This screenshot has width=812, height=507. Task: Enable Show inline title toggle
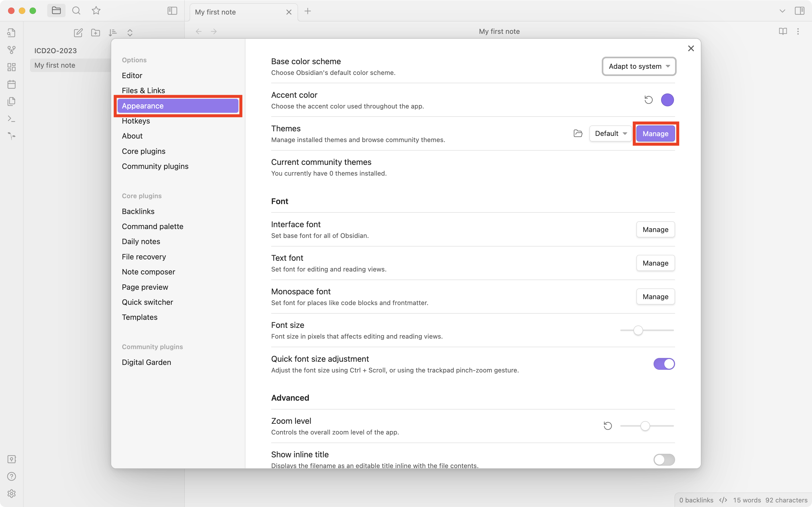point(664,459)
